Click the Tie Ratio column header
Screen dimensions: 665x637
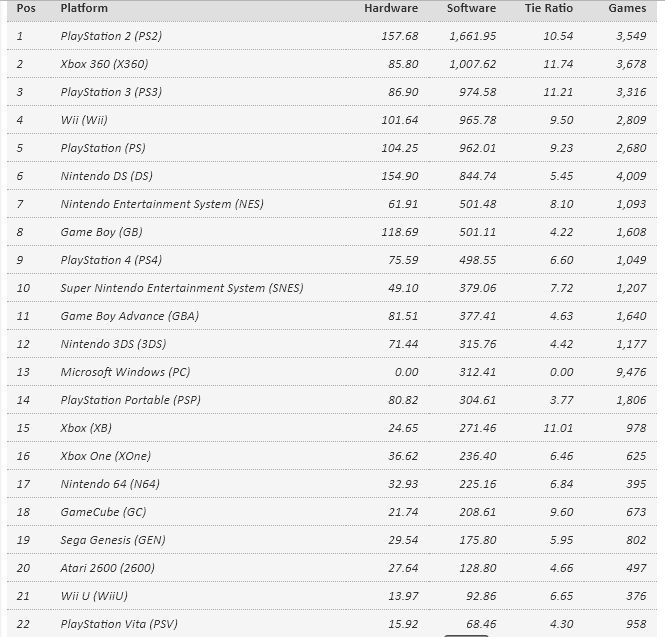pos(549,8)
